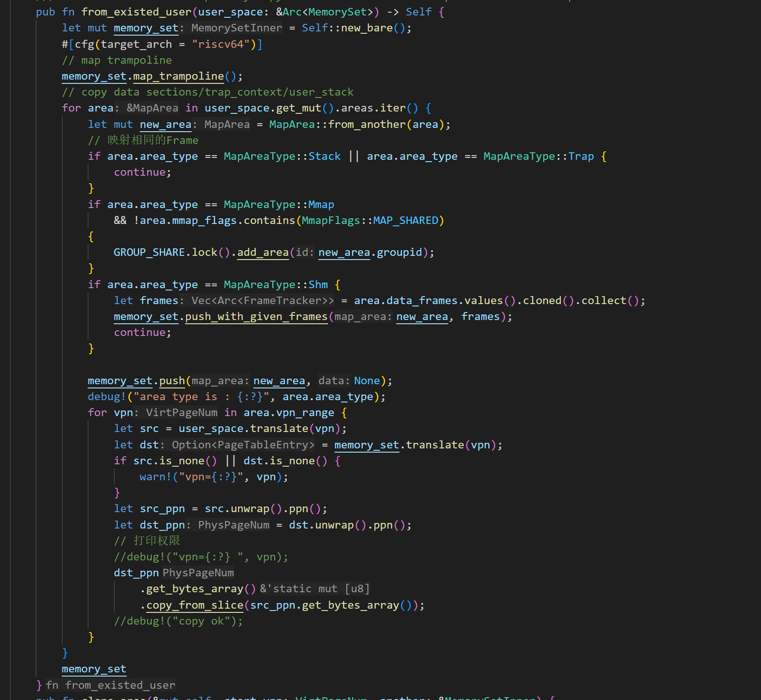The image size is (761, 700).
Task: Select the map_trampoline method call
Action: (x=178, y=76)
